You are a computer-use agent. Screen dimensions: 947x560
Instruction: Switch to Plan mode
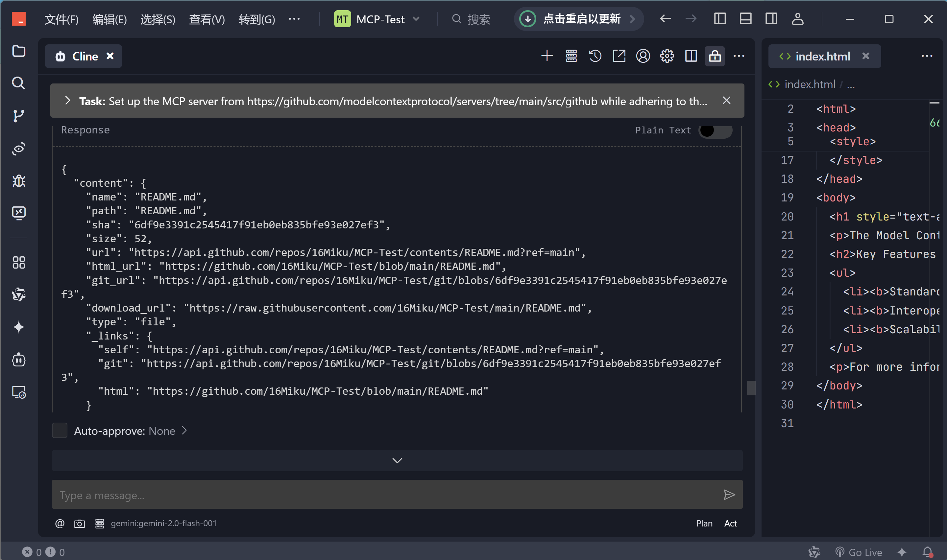pos(704,524)
